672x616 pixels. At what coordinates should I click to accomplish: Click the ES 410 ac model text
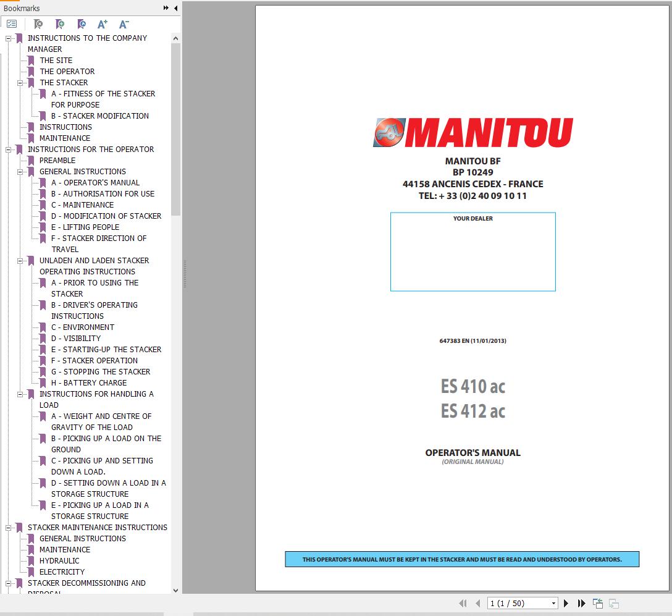pos(472,386)
